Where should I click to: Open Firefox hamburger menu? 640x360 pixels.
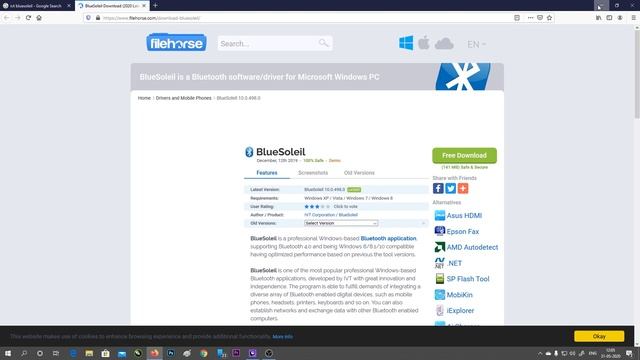click(x=633, y=18)
